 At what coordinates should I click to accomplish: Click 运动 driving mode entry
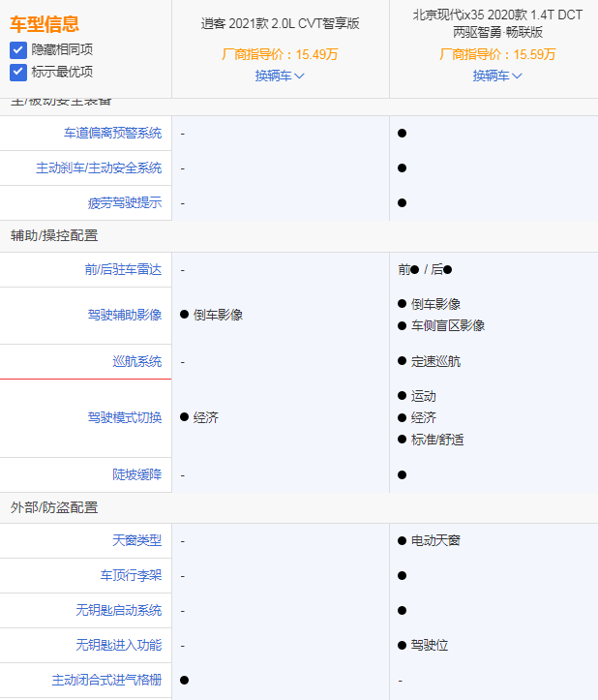[424, 396]
